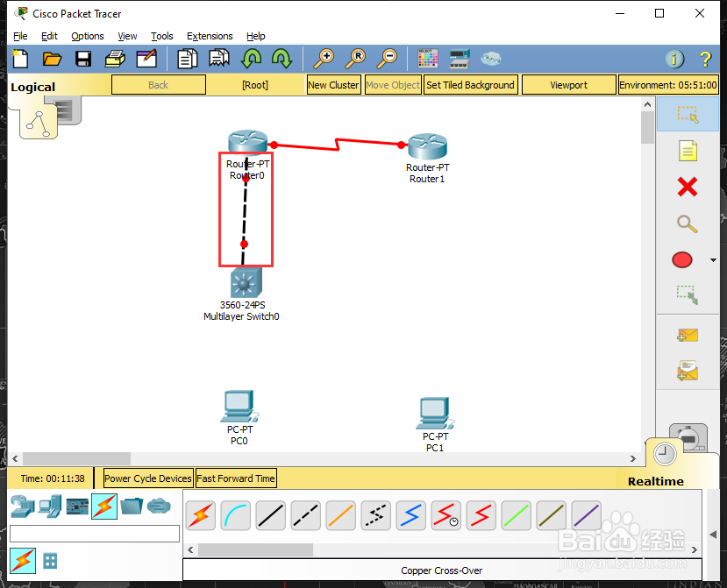Click the Fast Forward Time button
Image resolution: width=727 pixels, height=588 pixels.
pos(236,478)
